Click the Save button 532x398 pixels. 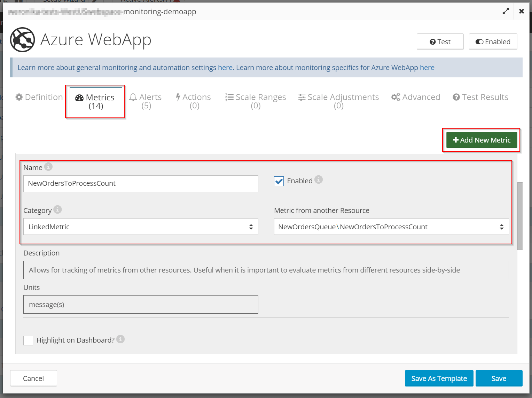pos(499,378)
